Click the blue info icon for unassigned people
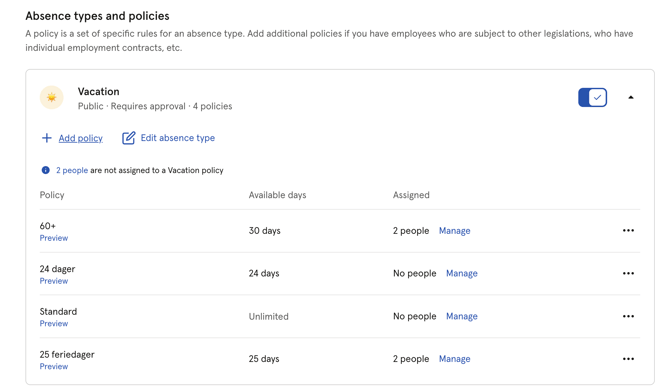670x391 pixels. (x=46, y=170)
